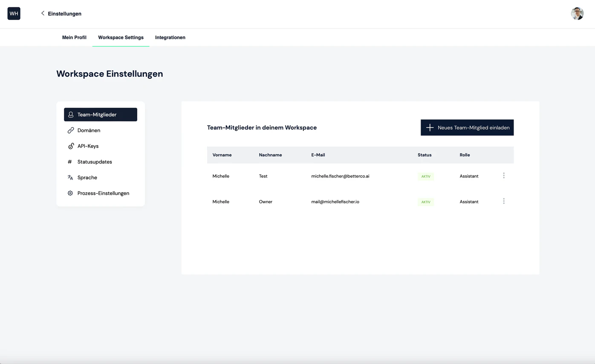Image resolution: width=595 pixels, height=364 pixels.
Task: Click the Vorname column header
Action: (222, 155)
